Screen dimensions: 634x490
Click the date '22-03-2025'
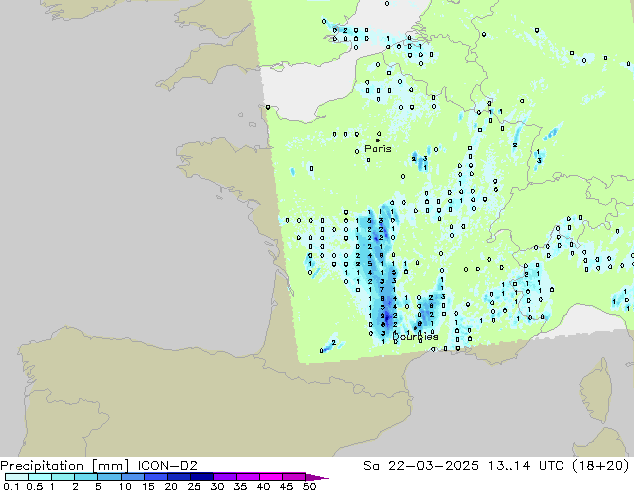pos(433,466)
